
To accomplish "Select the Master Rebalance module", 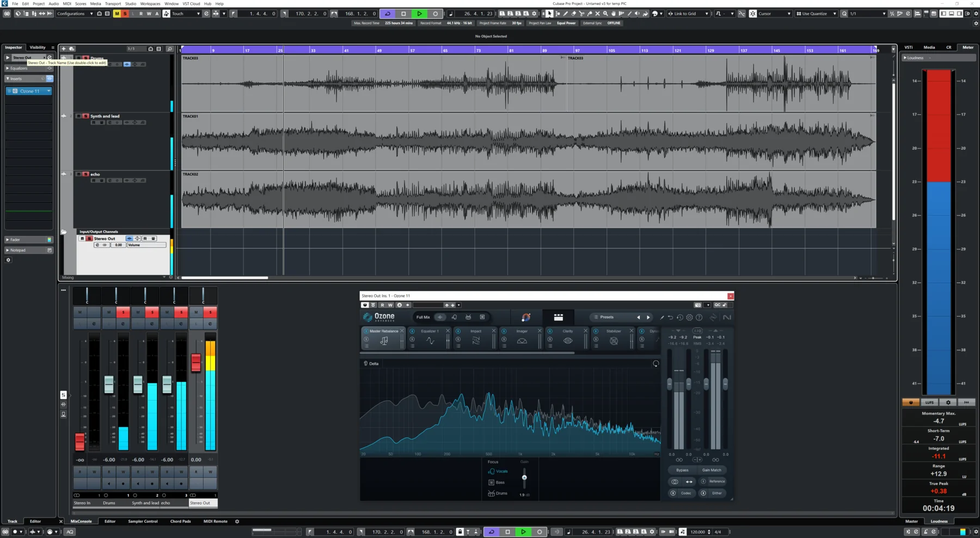I will 384,338.
